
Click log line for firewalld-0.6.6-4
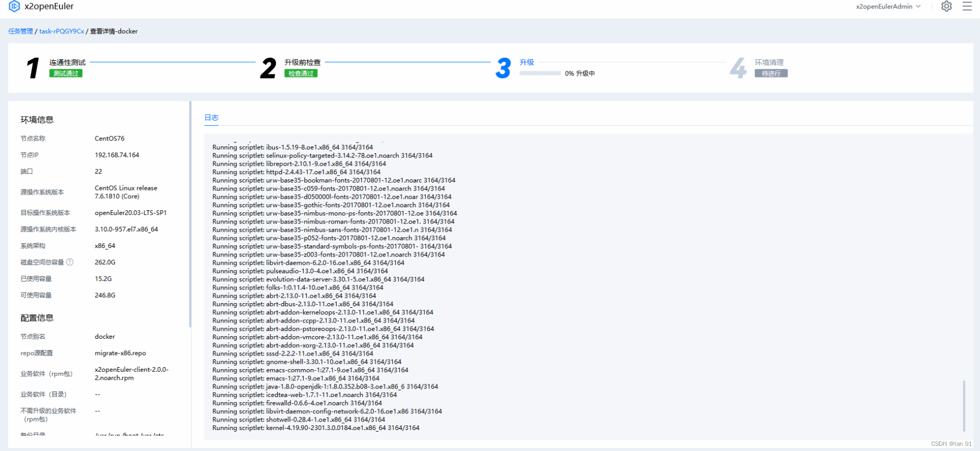coord(297,403)
